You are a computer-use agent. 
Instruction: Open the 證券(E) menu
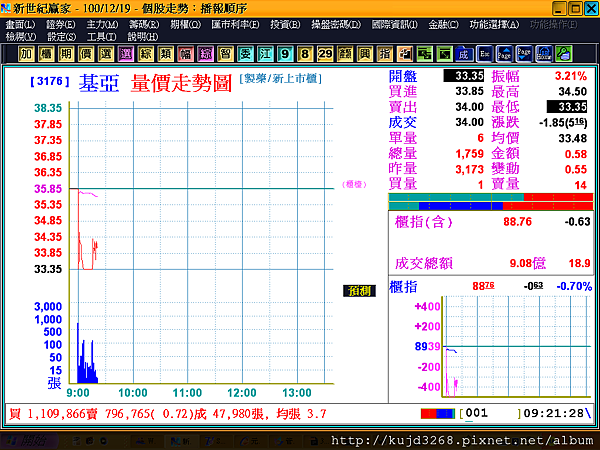coord(60,24)
